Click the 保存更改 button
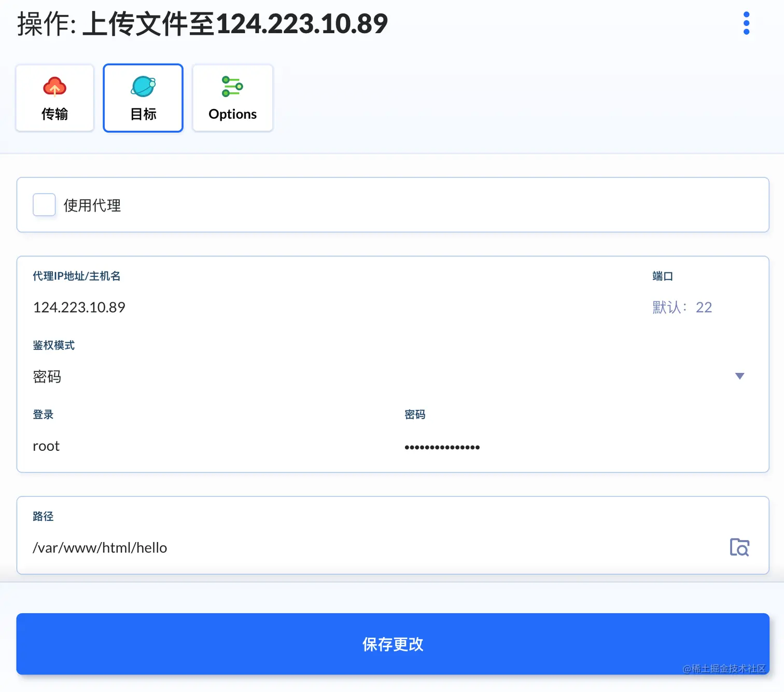The image size is (784, 692). coord(393,644)
